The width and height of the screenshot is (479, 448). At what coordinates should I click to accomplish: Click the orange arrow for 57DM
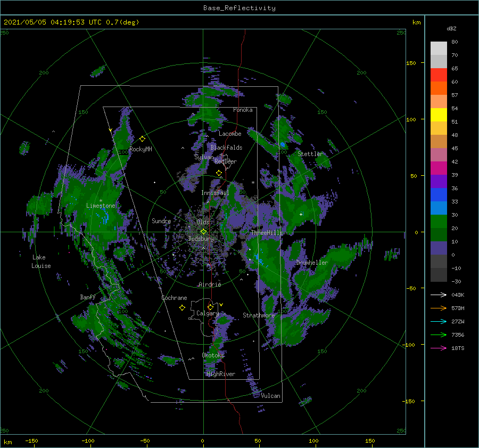coord(439,308)
